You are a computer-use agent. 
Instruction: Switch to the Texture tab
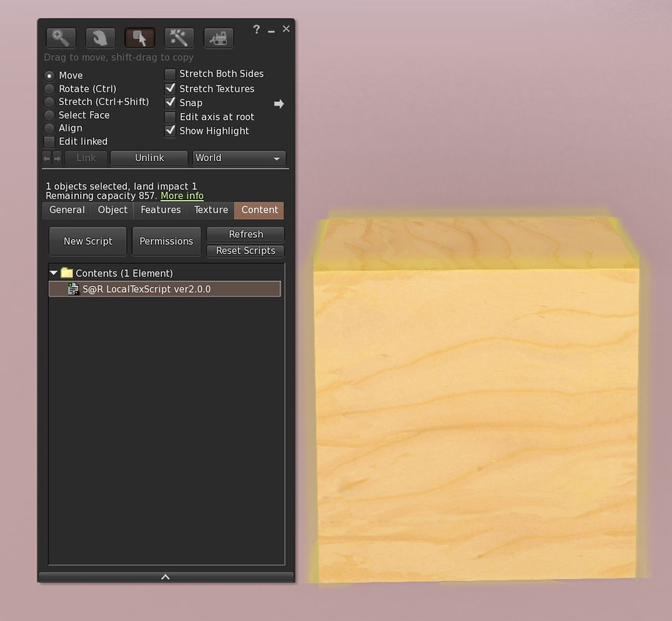[x=211, y=210]
